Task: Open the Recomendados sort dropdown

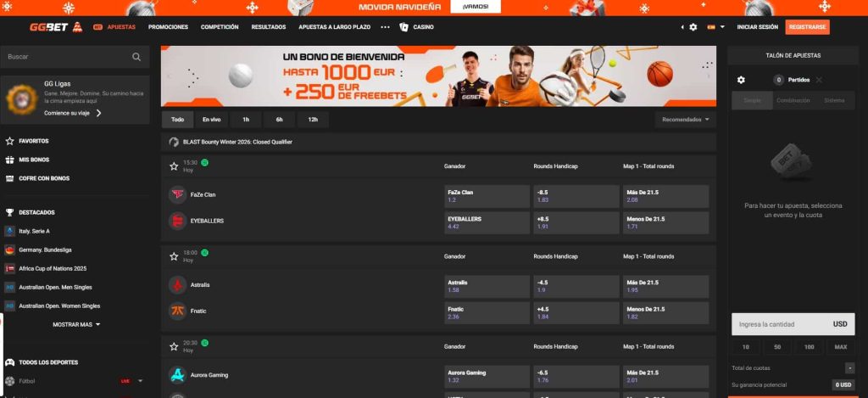Action: coord(686,120)
